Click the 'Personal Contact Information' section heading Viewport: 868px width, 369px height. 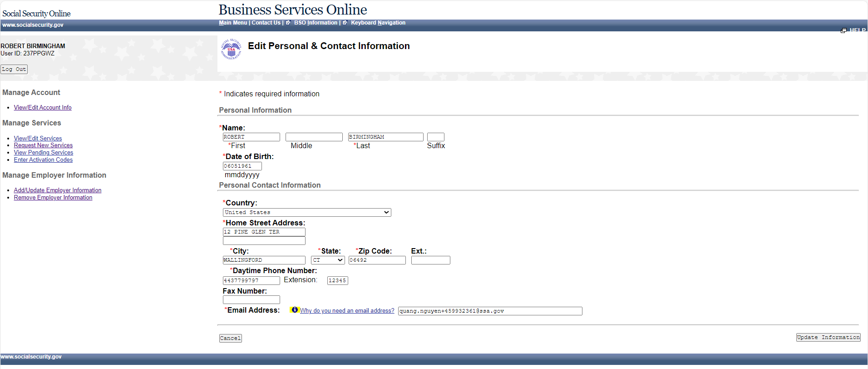tap(270, 185)
